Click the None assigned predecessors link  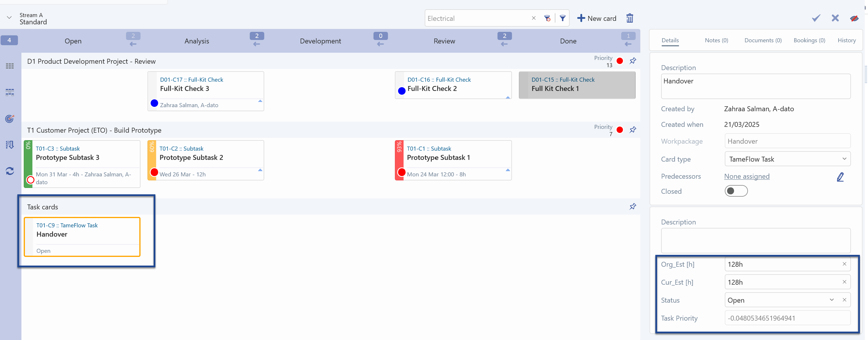pyautogui.click(x=747, y=176)
